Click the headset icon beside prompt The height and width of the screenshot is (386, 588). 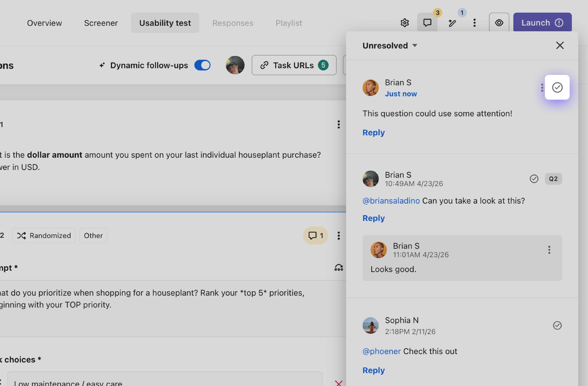[x=339, y=268]
